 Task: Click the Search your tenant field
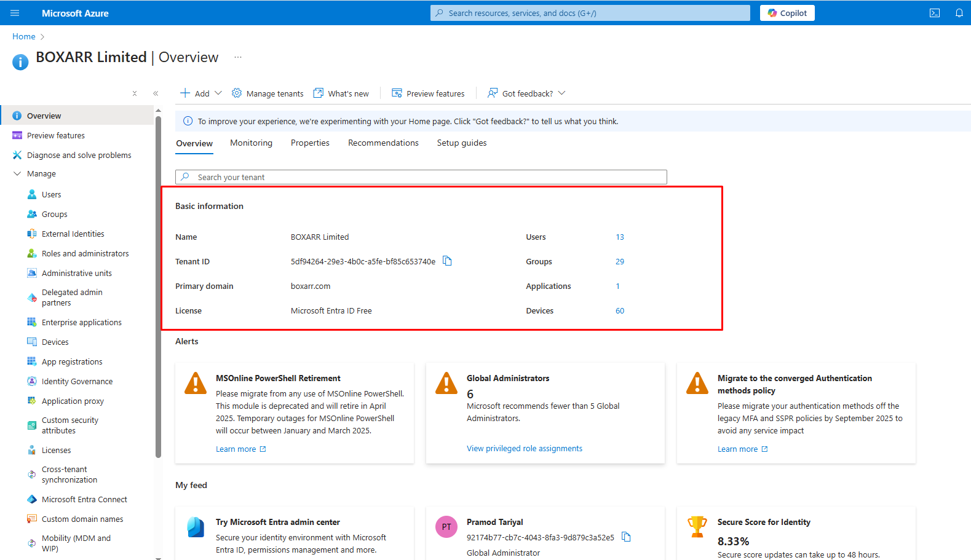pos(421,177)
